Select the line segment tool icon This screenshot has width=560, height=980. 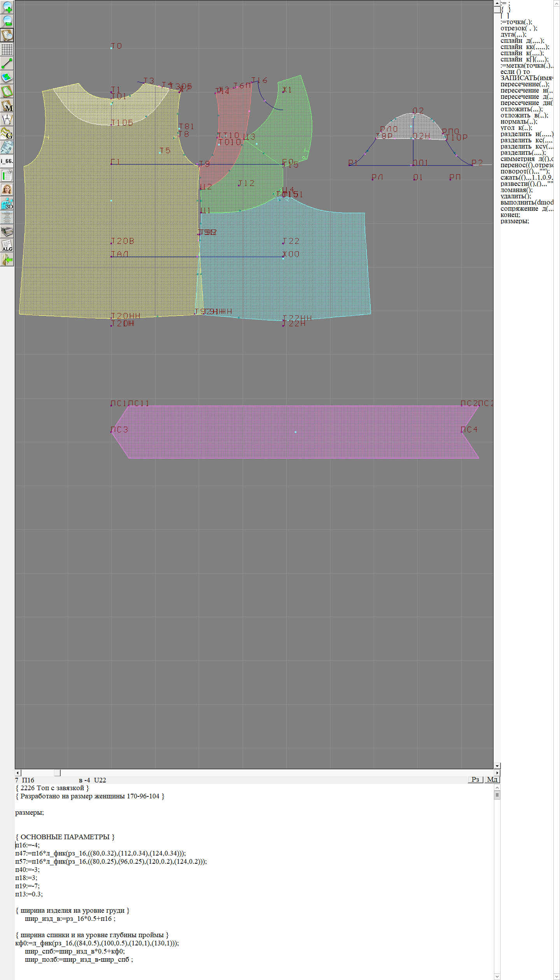(x=7, y=63)
